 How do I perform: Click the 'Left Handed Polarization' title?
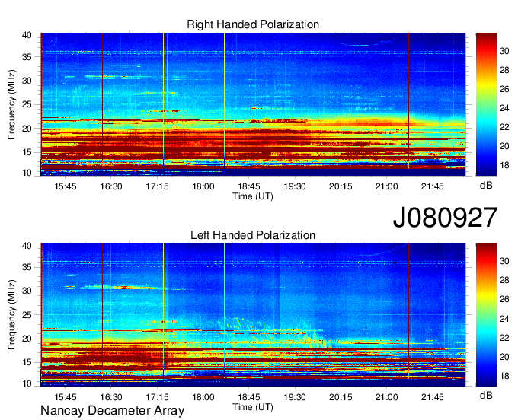253,235
